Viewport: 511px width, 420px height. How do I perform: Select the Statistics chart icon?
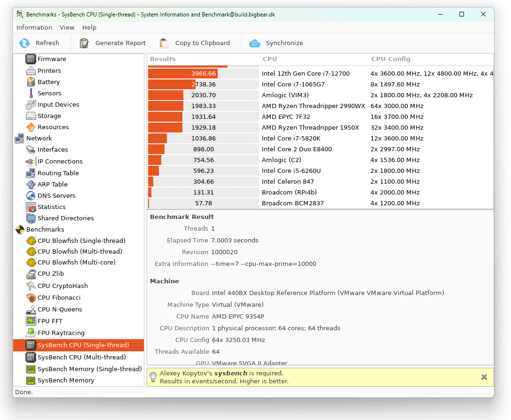pyautogui.click(x=31, y=207)
